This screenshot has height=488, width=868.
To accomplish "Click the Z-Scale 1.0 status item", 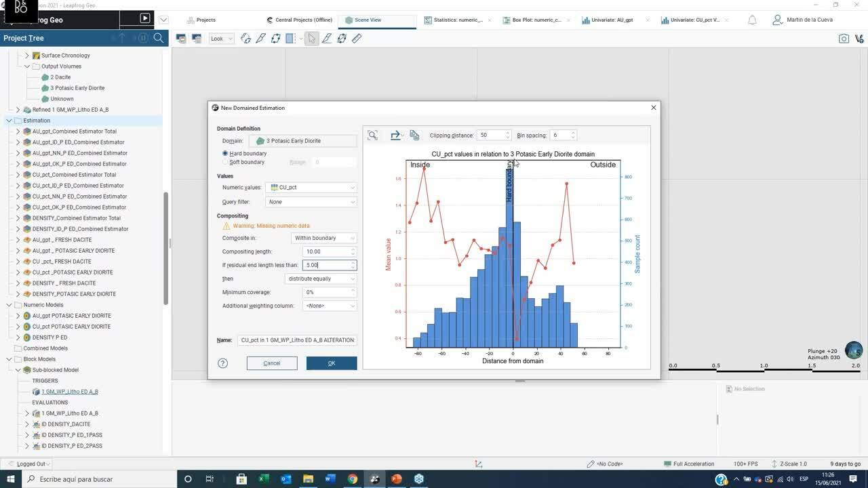I will pyautogui.click(x=789, y=464).
